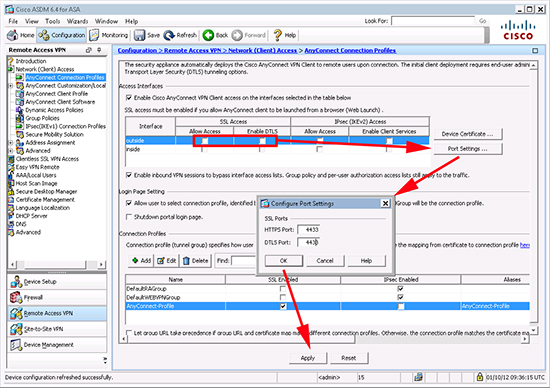The image size is (550, 388).
Task: Cancel the Configure Port Settings dialog
Action: [x=325, y=261]
